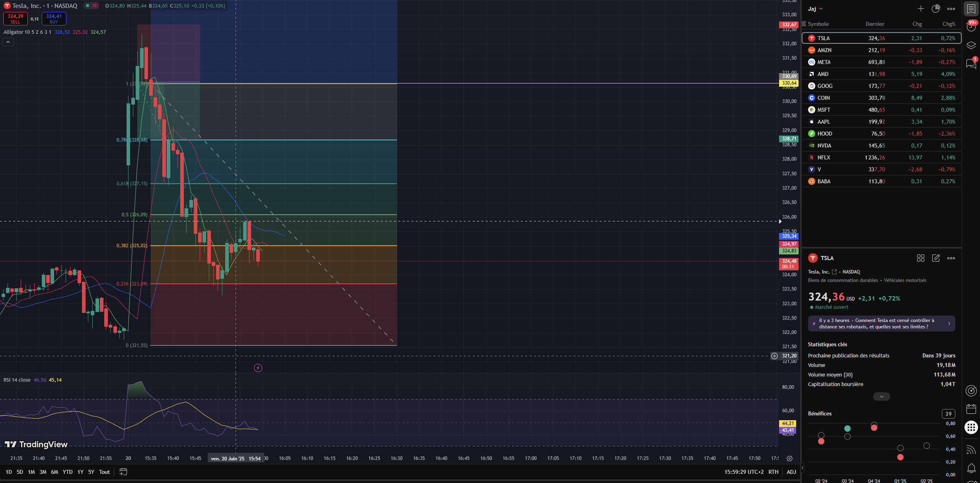
Task: Add symbol to watchlist with plus icon
Action: [921, 9]
